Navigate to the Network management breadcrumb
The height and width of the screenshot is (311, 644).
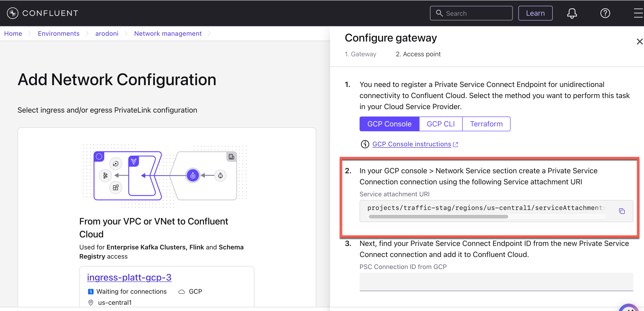[x=168, y=33]
